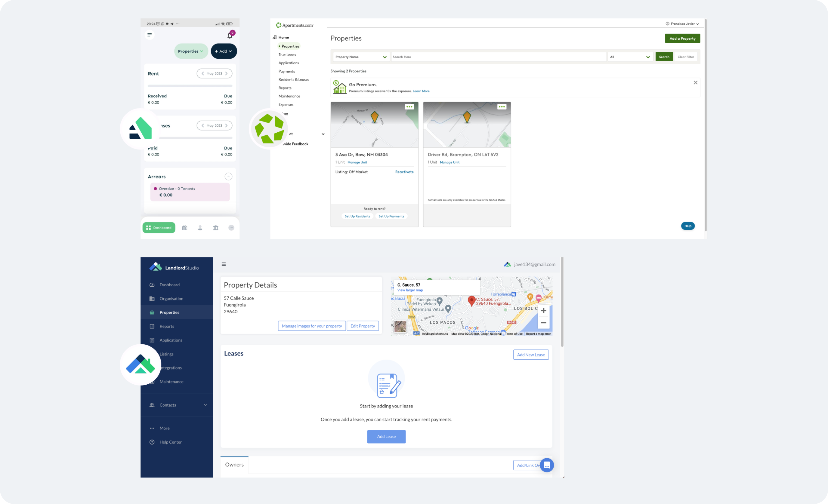Open the Property Name dropdown
The width and height of the screenshot is (828, 504).
pos(361,57)
